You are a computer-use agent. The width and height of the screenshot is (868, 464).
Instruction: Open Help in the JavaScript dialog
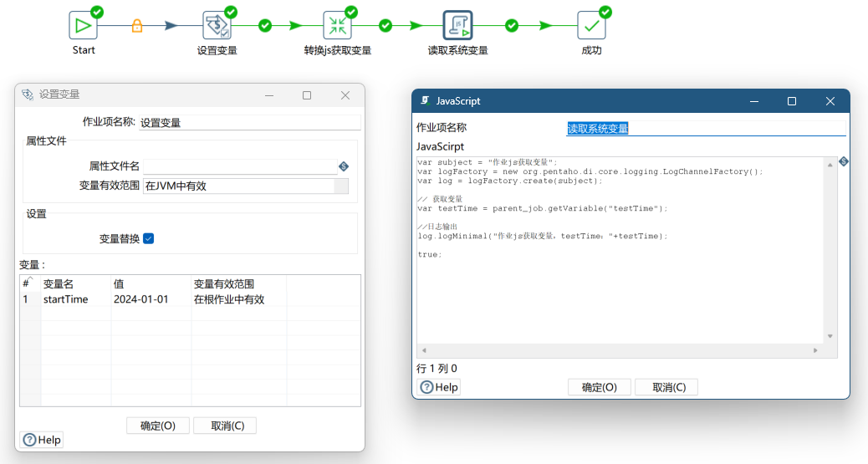click(x=439, y=387)
